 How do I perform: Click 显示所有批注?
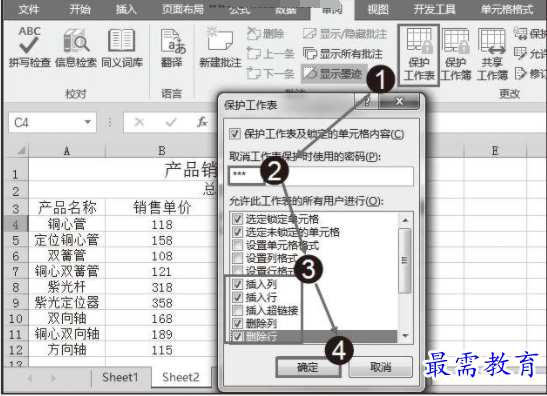tap(343, 54)
